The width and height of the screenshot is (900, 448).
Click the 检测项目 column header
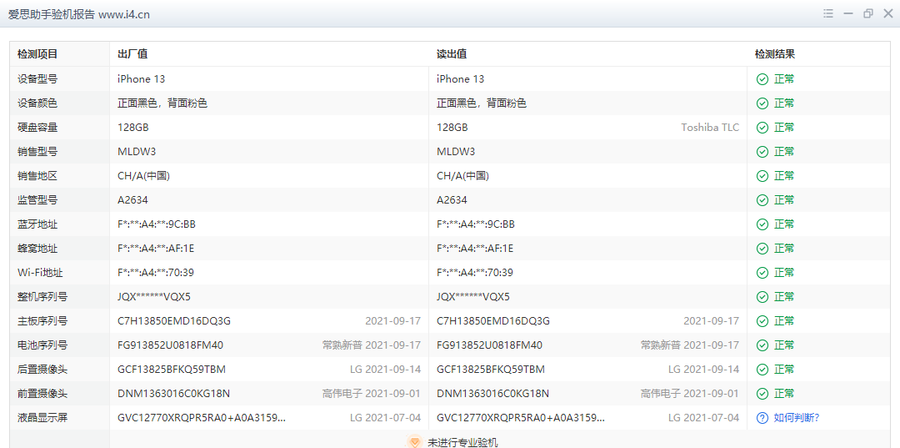point(38,54)
